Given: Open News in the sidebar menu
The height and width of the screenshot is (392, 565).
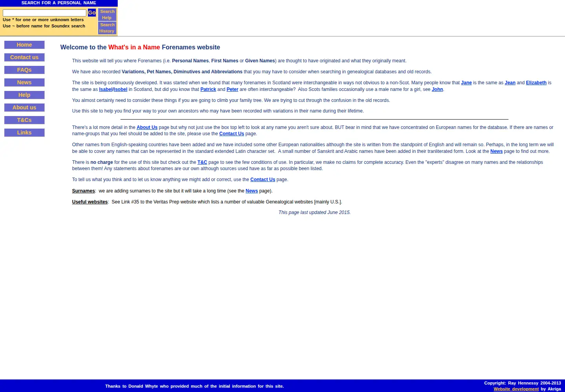Looking at the screenshot, I should tap(24, 82).
